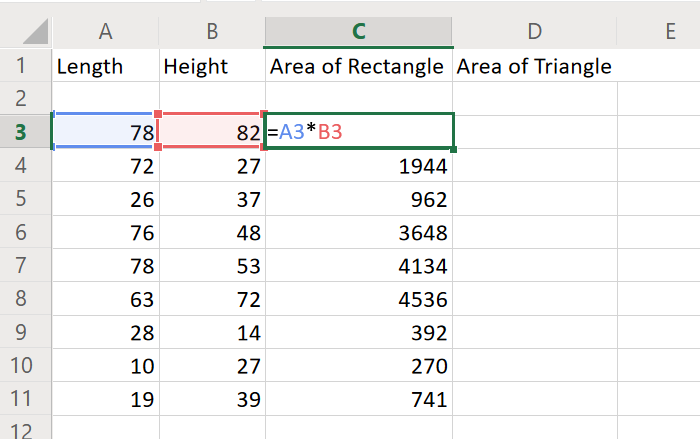
Task: Select row 11 header
Action: click(x=24, y=400)
